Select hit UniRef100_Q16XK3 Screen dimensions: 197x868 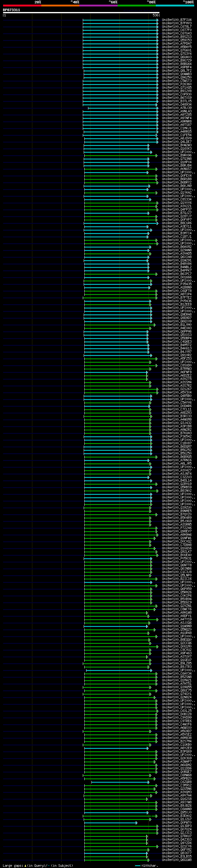click(x=176, y=149)
